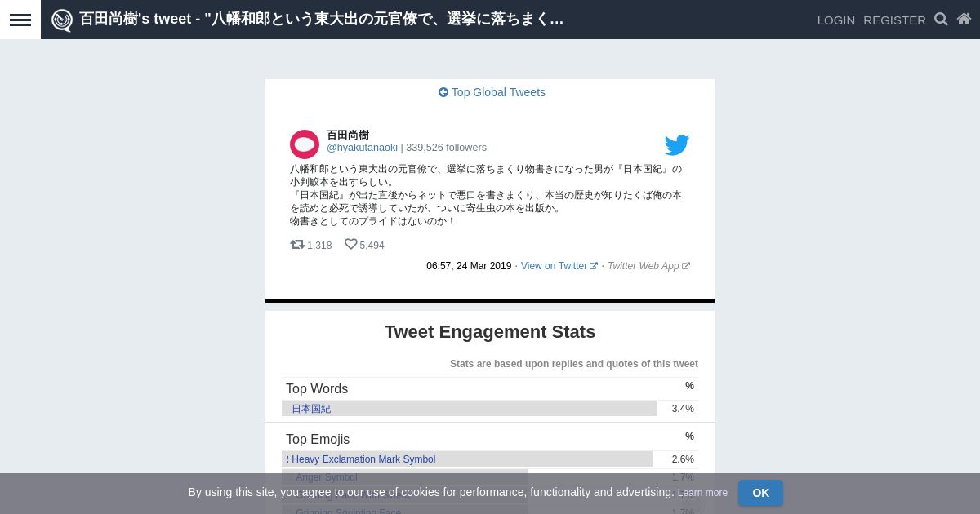Click the REGISTER link
The image size is (980, 514).
[894, 20]
